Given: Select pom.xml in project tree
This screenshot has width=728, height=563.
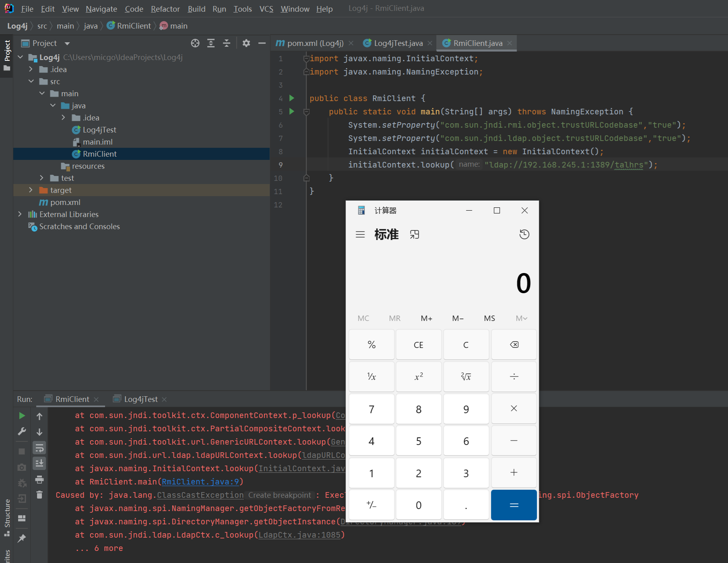Looking at the screenshot, I should (x=65, y=202).
